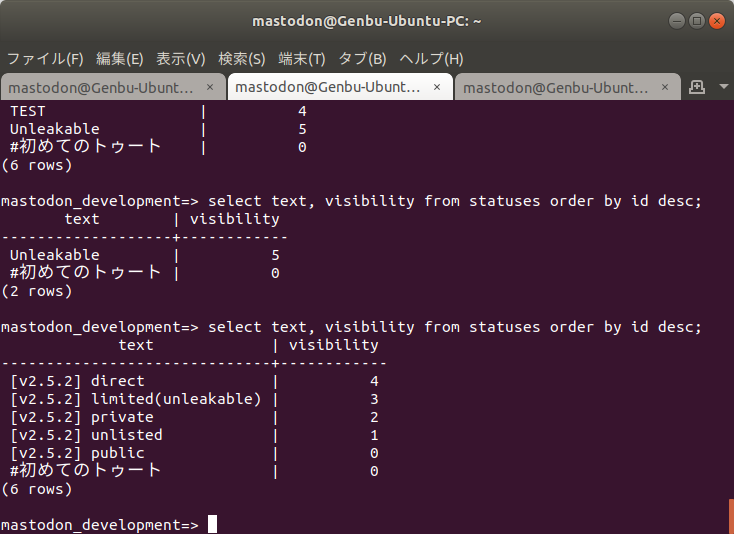Close the terminal window
Image resolution: width=734 pixels, height=534 pixels.
(716, 20)
